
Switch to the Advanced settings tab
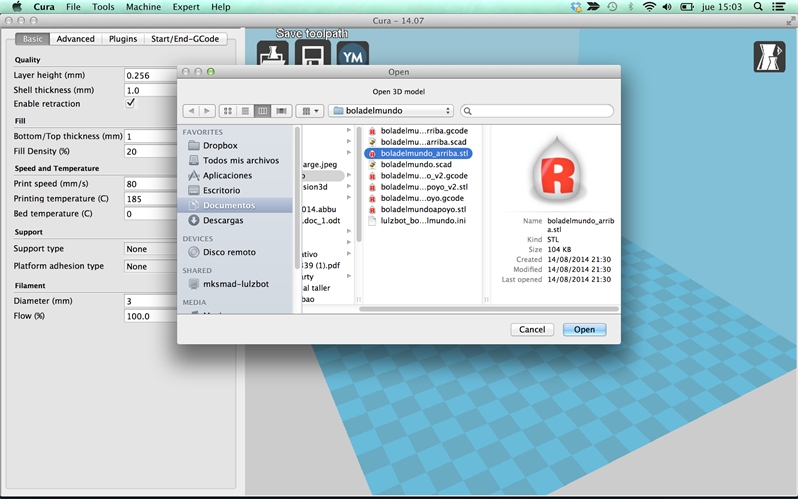coord(75,39)
